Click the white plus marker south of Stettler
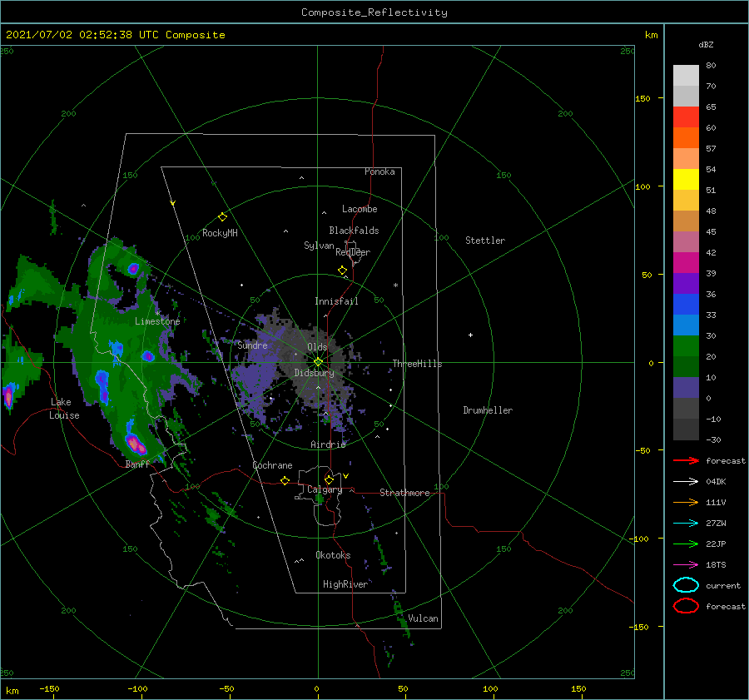749x700 pixels. click(x=470, y=335)
